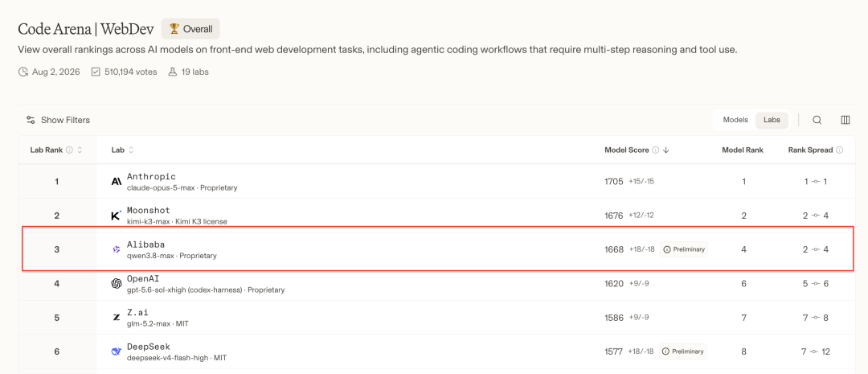Click the 5 ⊸ 6 rank spread for OpenAI
The height and width of the screenshot is (374, 868).
coord(816,284)
